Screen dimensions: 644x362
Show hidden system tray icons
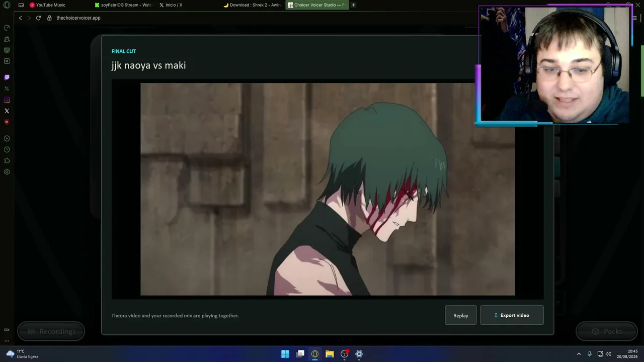pyautogui.click(x=579, y=354)
